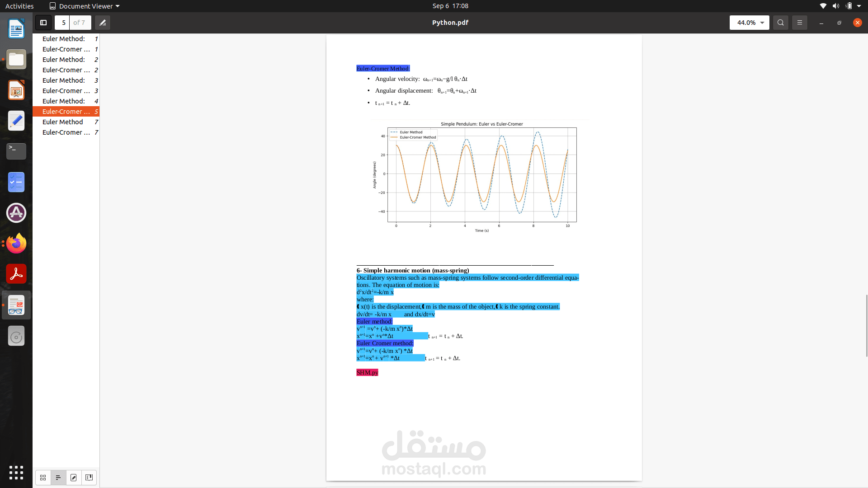The height and width of the screenshot is (488, 868).
Task: Switch sidebar to outline view
Action: pos(58,477)
